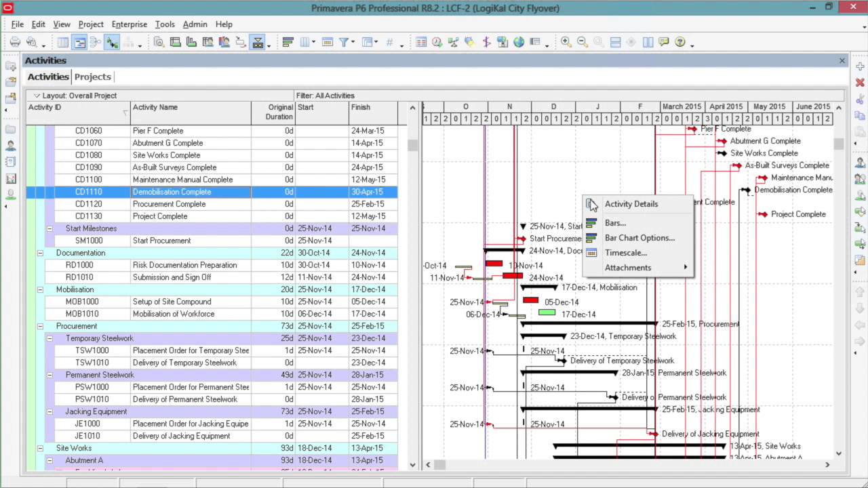
Task: Collapse the Mobilisation group
Action: pyautogui.click(x=40, y=289)
